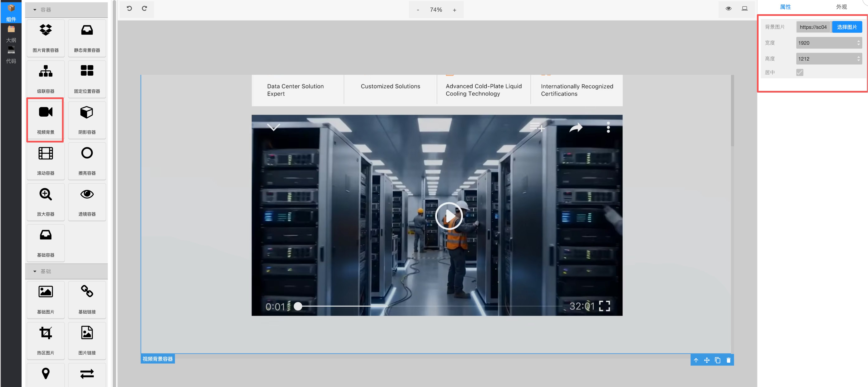
Task: Select the 热区图片 crop component
Action: (46, 340)
